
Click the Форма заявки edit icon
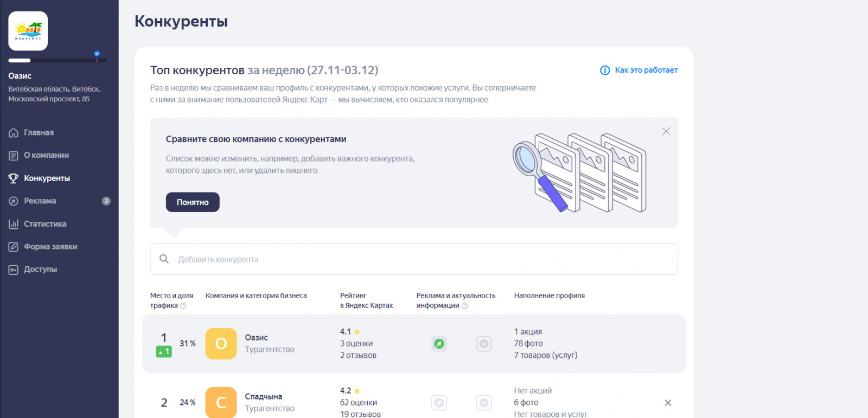(14, 247)
